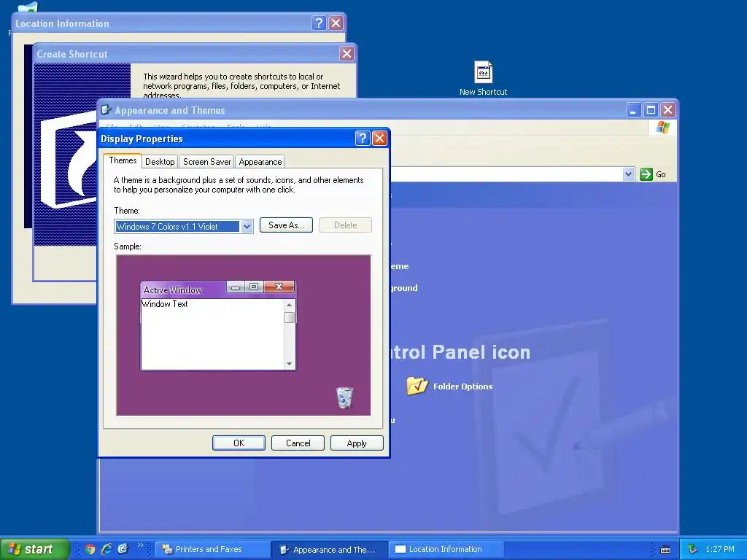This screenshot has height=560, width=747.
Task: Expand the quick launch overflow chevron
Action: point(140,545)
